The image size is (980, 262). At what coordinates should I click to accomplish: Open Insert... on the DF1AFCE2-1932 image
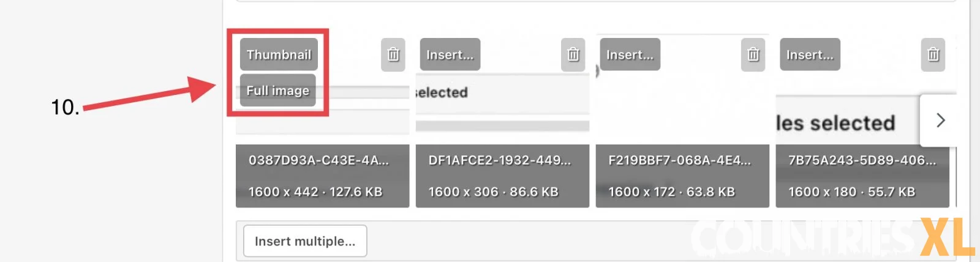tap(450, 54)
